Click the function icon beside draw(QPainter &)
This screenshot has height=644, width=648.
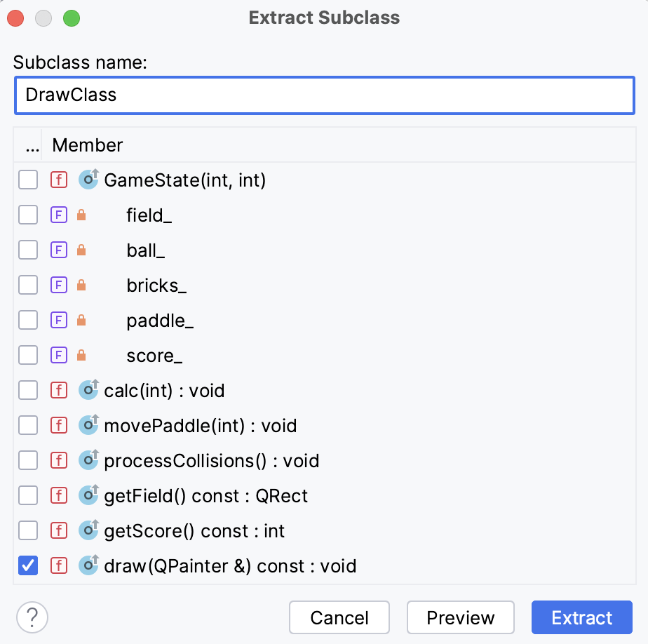pos(59,565)
